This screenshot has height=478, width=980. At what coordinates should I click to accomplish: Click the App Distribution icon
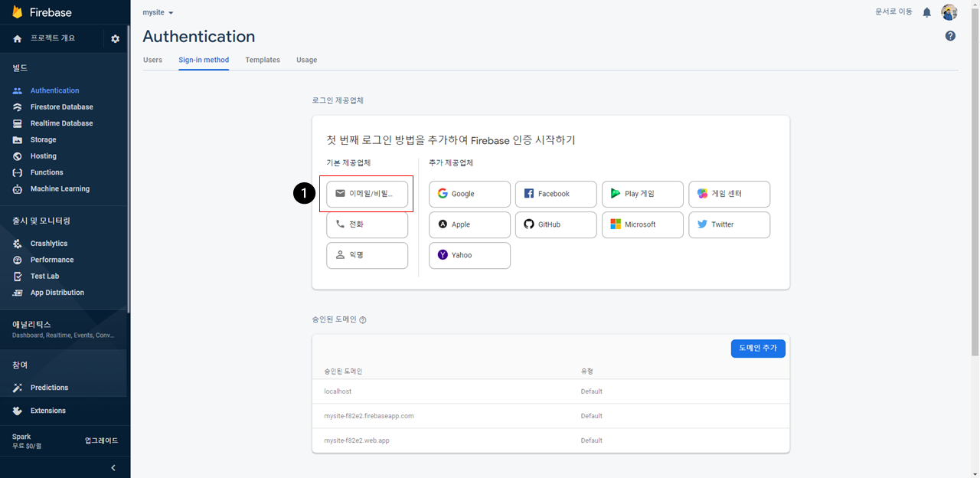[18, 293]
